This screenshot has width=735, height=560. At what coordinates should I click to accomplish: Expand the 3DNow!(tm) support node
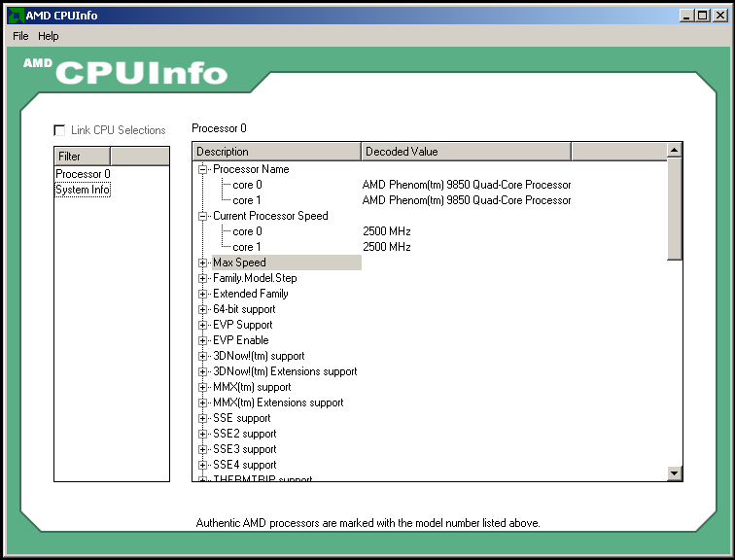(202, 356)
